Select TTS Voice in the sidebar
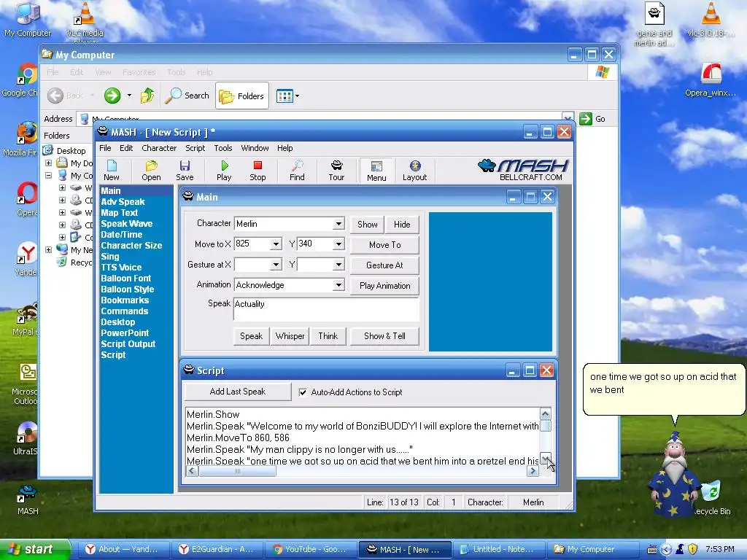Screen dimensions: 747x560 pos(121,268)
